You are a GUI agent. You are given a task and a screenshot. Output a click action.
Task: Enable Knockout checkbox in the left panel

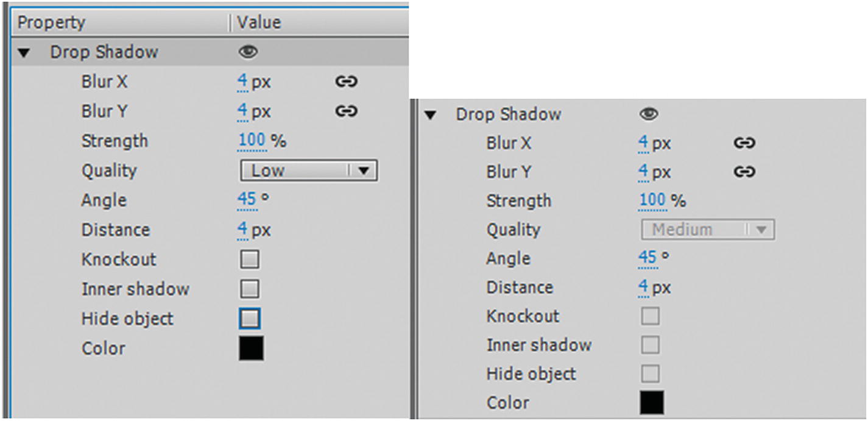pos(250,260)
